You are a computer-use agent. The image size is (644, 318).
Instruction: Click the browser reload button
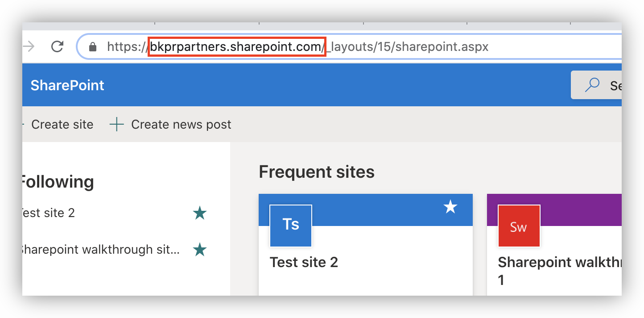[57, 46]
